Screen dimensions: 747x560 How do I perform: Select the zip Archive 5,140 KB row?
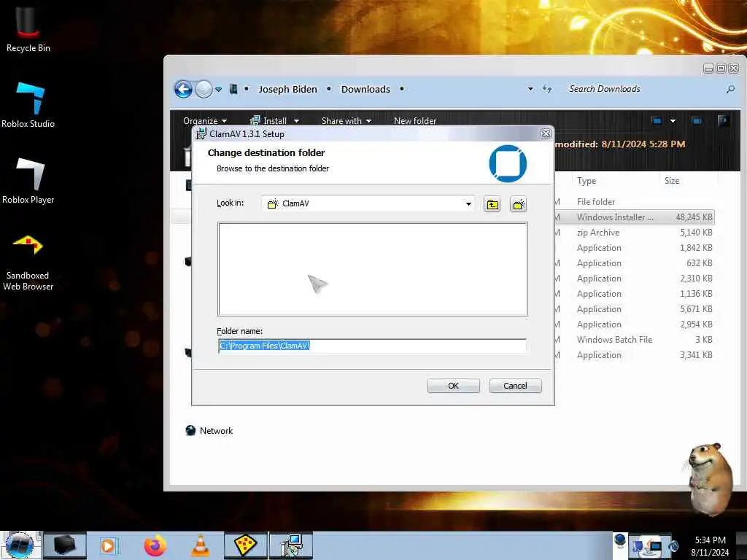(x=635, y=233)
